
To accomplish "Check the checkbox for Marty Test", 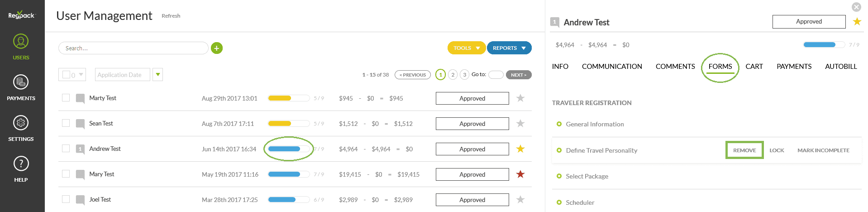I will pyautogui.click(x=66, y=98).
